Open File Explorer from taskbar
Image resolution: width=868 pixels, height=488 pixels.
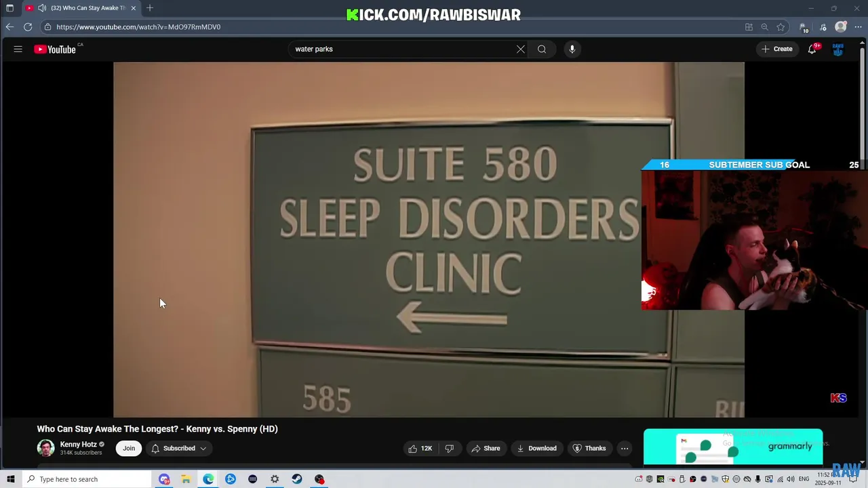point(186,479)
